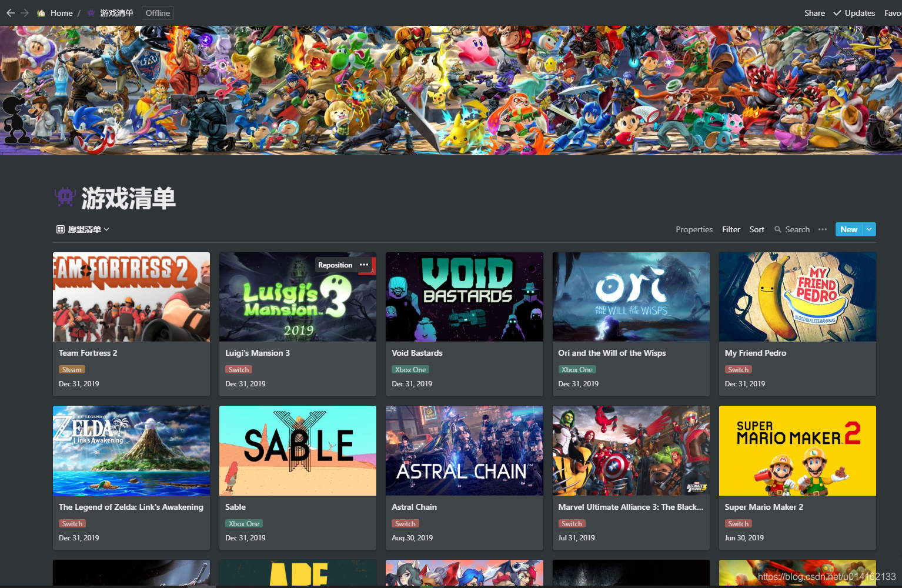Open the 愿望清单 view switcher dropdown
The width and height of the screenshot is (902, 588).
click(x=83, y=229)
